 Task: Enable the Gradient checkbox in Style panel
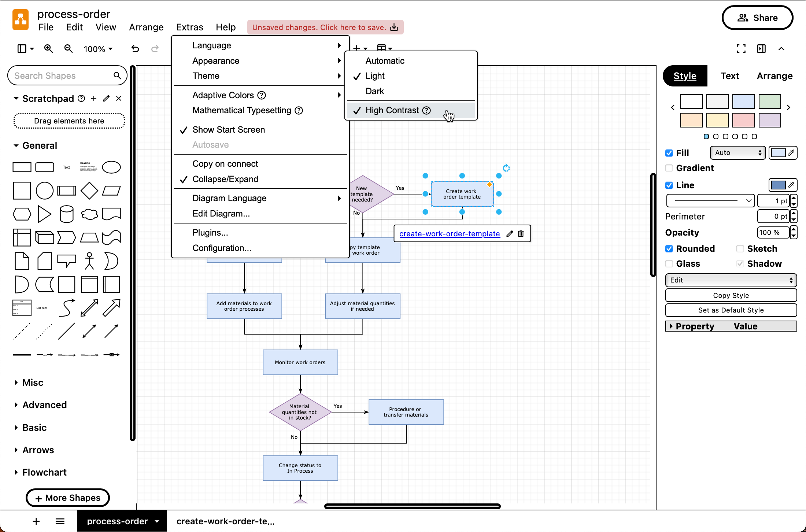(669, 168)
